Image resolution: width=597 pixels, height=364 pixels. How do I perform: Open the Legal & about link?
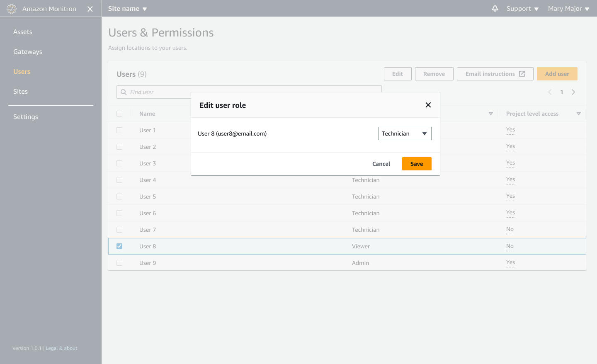pyautogui.click(x=61, y=348)
